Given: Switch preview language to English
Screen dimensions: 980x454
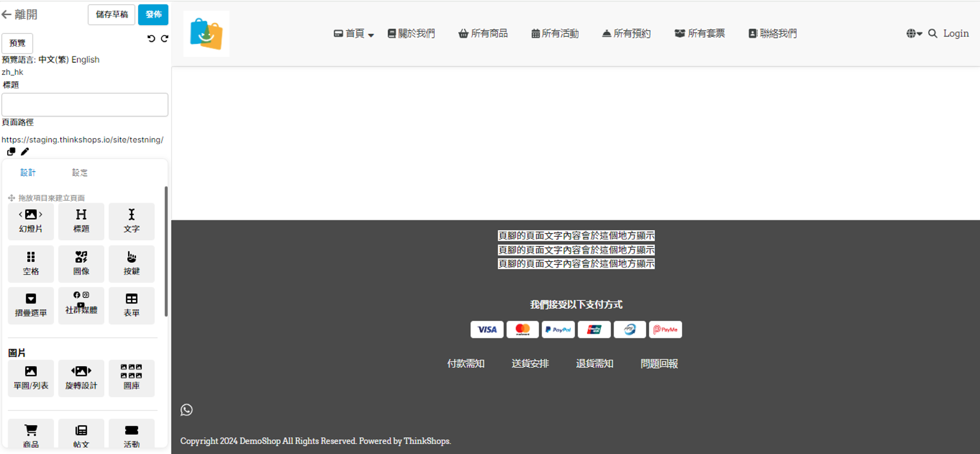Looking at the screenshot, I should click(x=85, y=59).
